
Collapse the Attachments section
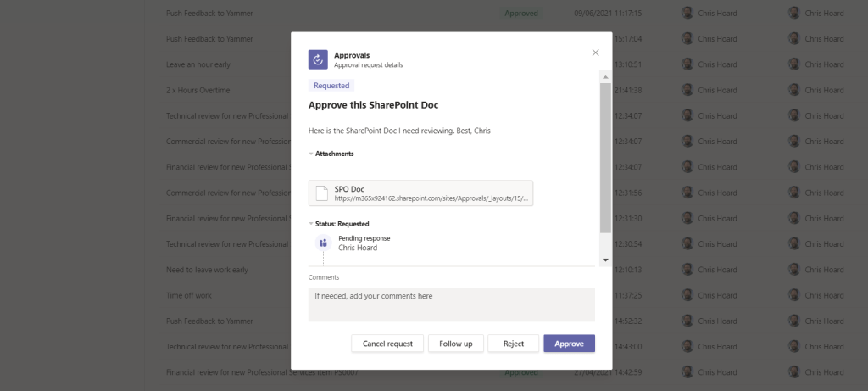pyautogui.click(x=311, y=154)
